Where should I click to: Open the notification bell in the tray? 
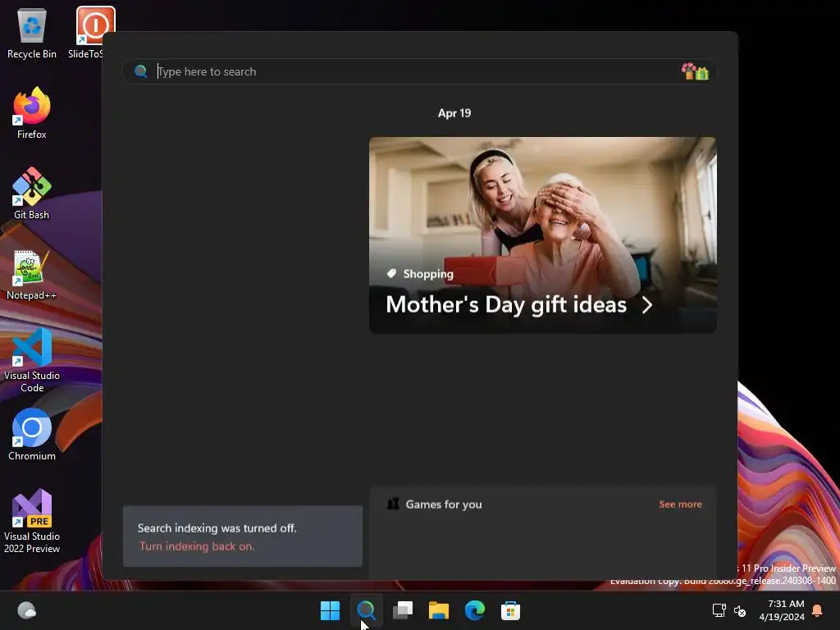coord(818,610)
